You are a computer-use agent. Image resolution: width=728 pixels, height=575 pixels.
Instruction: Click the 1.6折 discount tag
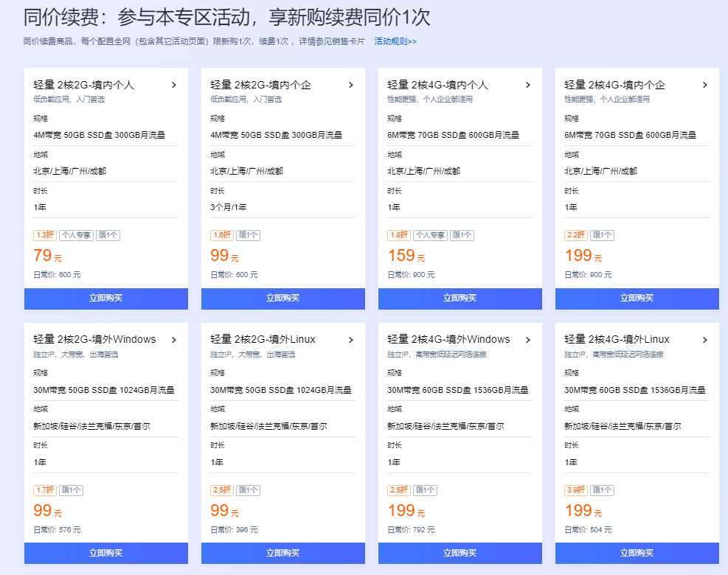click(x=222, y=235)
